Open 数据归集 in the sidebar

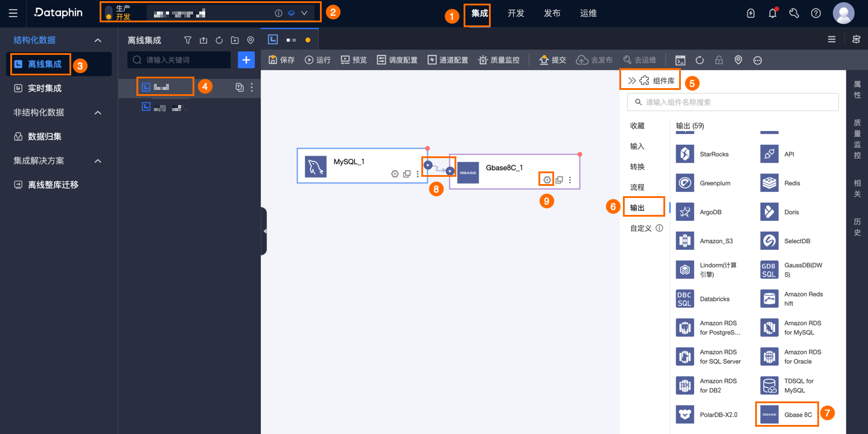pos(59,136)
